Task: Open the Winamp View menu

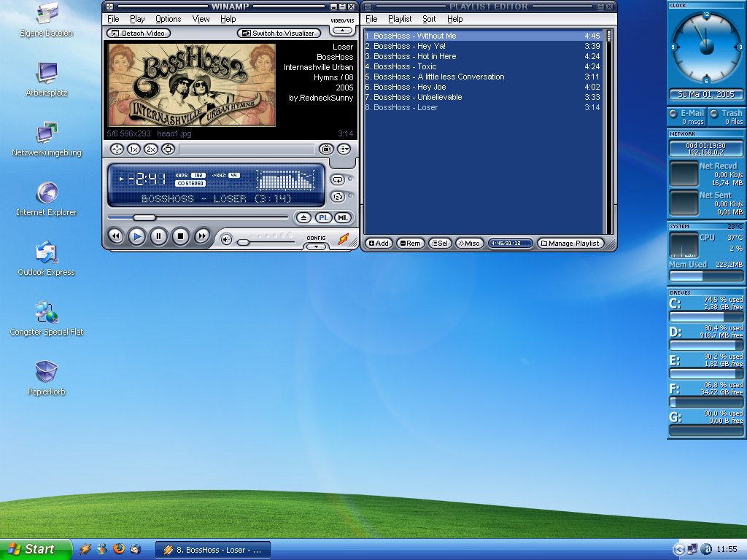Action: 201,19
